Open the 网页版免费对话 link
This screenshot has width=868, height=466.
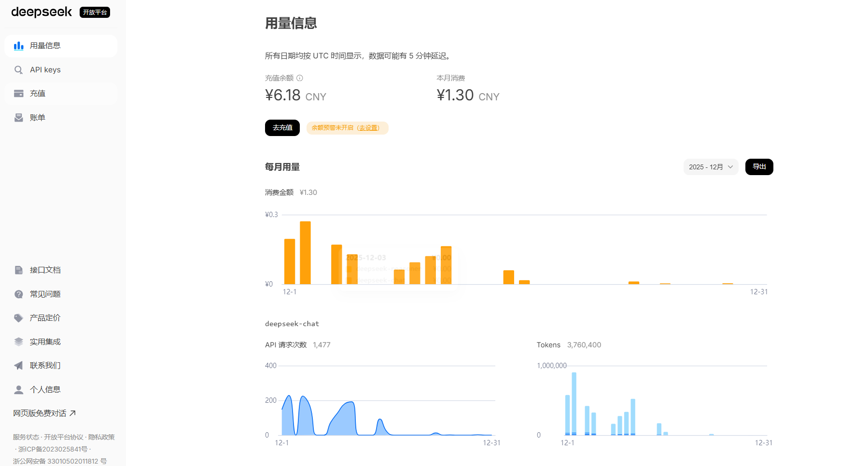click(44, 413)
